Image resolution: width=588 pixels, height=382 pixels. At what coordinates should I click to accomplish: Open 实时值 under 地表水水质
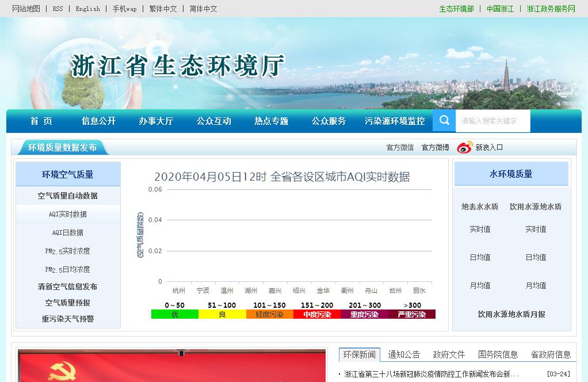[480, 229]
